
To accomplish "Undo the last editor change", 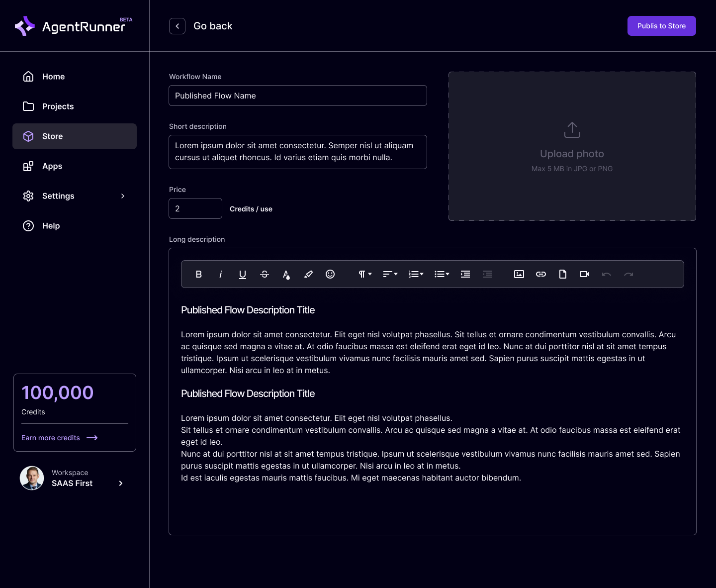I will tap(606, 274).
